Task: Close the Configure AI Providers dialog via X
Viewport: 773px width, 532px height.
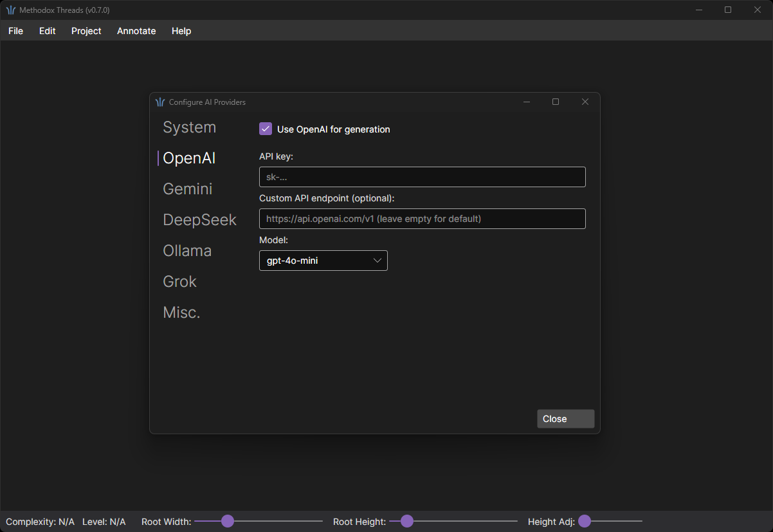Action: tap(585, 102)
